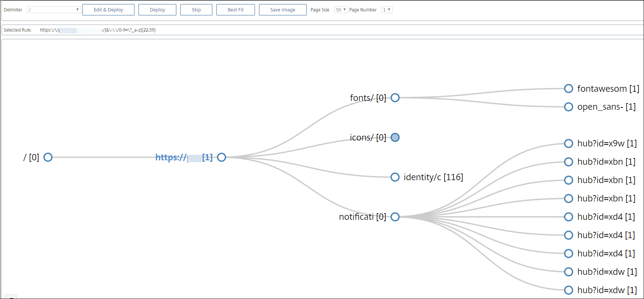Click the identity/c [116] label text
Viewport: 644px width, 299px height.
tap(433, 177)
